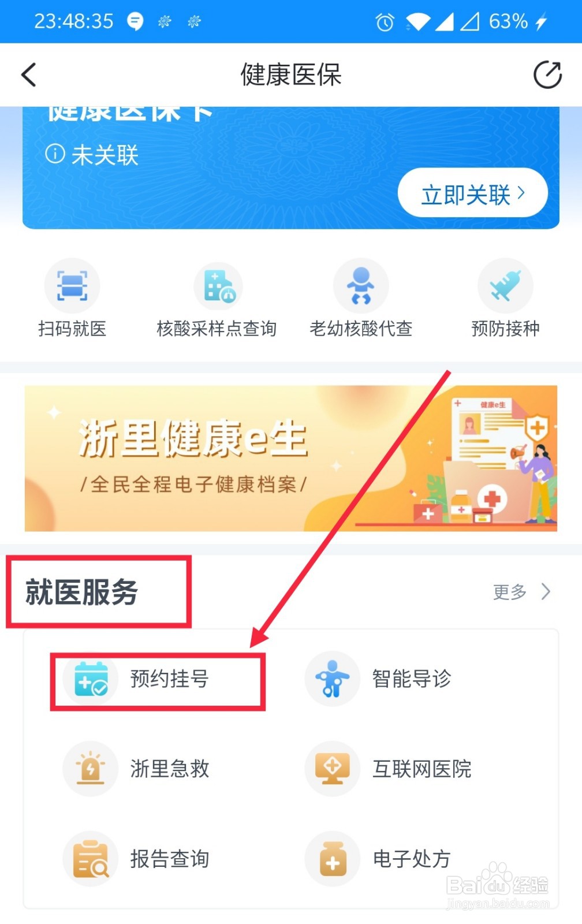Open 电子处方 medicine bottle icon
The image size is (582, 924).
pyautogui.click(x=333, y=859)
